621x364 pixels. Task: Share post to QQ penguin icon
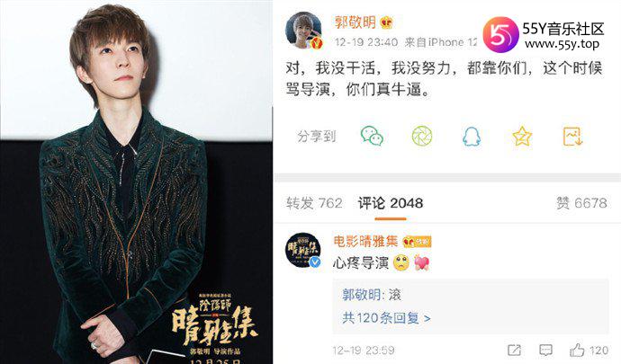(x=472, y=137)
